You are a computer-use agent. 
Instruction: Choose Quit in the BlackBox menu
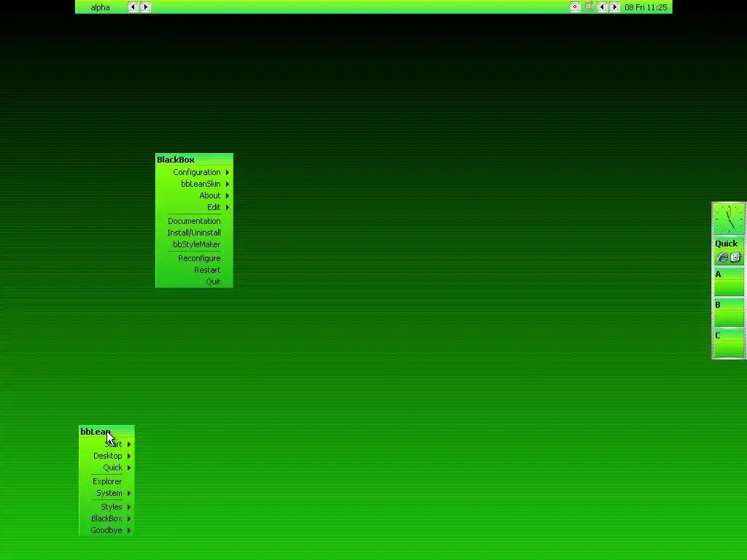tap(194, 281)
